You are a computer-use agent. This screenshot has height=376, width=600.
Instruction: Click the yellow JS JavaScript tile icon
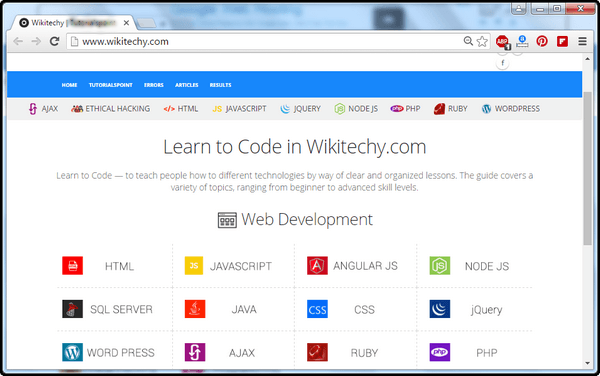(194, 265)
